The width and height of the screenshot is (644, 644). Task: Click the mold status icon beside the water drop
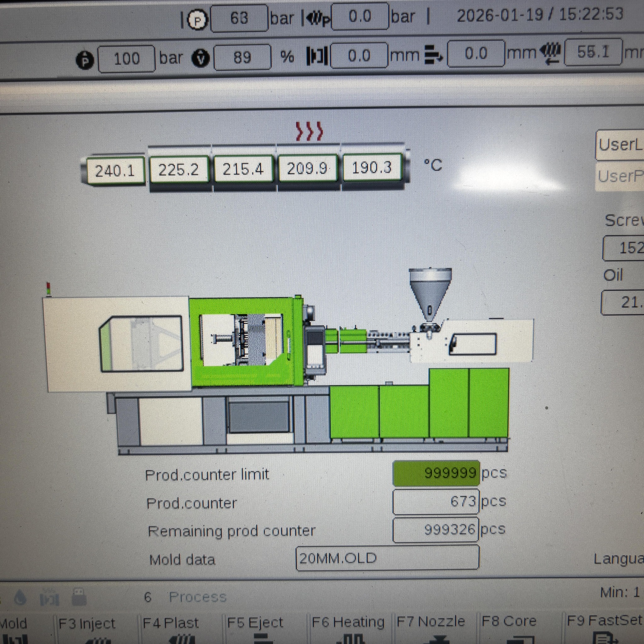pyautogui.click(x=49, y=599)
